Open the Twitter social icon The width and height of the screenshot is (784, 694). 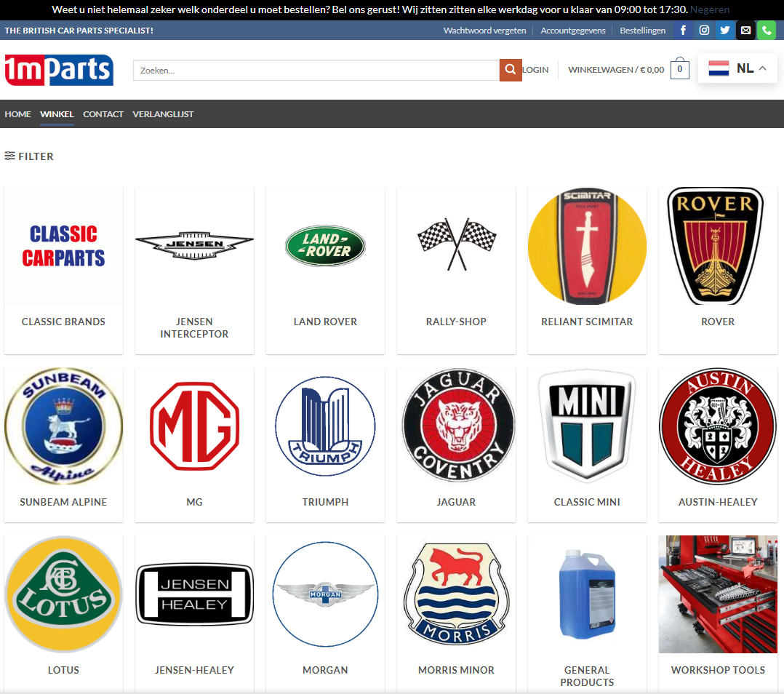(x=724, y=31)
